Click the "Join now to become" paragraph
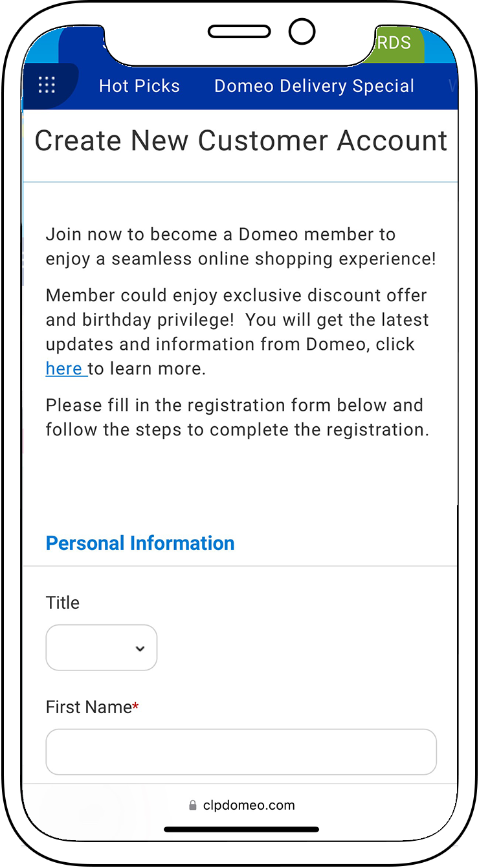The height and width of the screenshot is (868, 479). (241, 247)
